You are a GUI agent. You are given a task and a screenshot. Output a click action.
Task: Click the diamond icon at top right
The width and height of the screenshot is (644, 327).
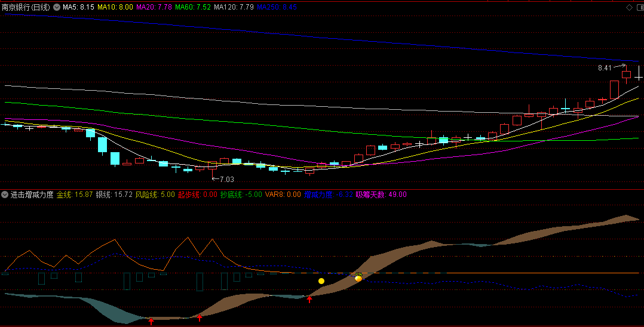[629, 7]
